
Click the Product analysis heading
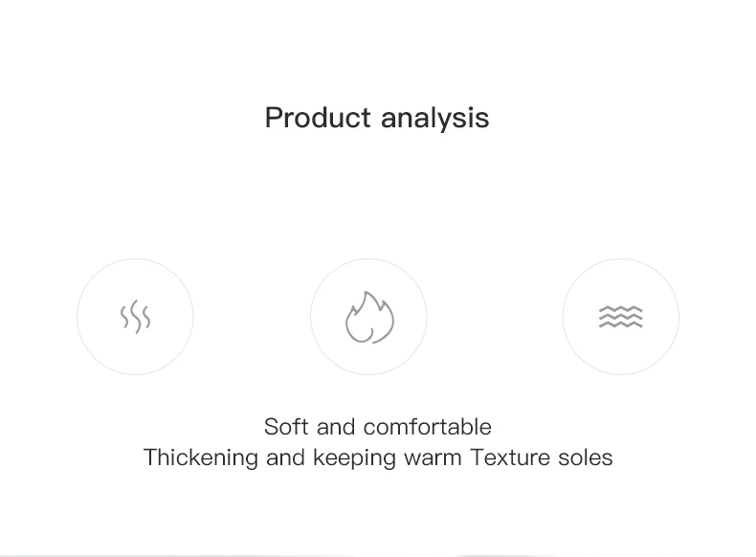coord(377,118)
